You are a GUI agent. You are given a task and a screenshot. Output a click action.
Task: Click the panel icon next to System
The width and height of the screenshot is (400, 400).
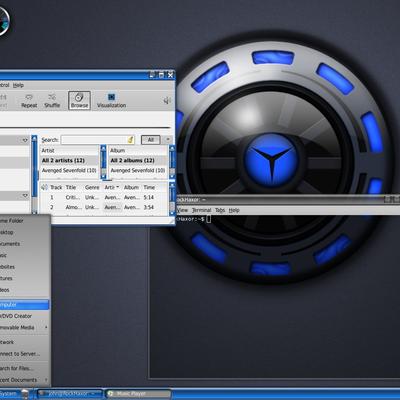point(25,394)
